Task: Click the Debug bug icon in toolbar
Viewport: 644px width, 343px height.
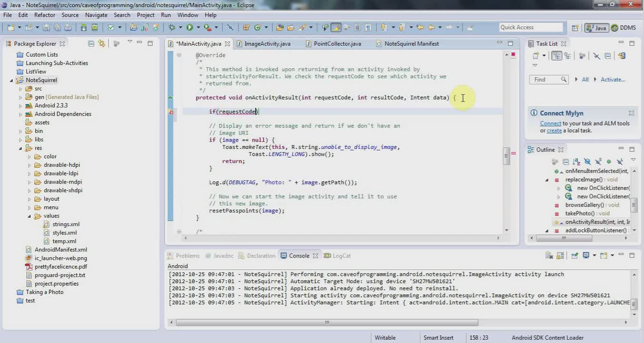Action: pyautogui.click(x=172, y=28)
